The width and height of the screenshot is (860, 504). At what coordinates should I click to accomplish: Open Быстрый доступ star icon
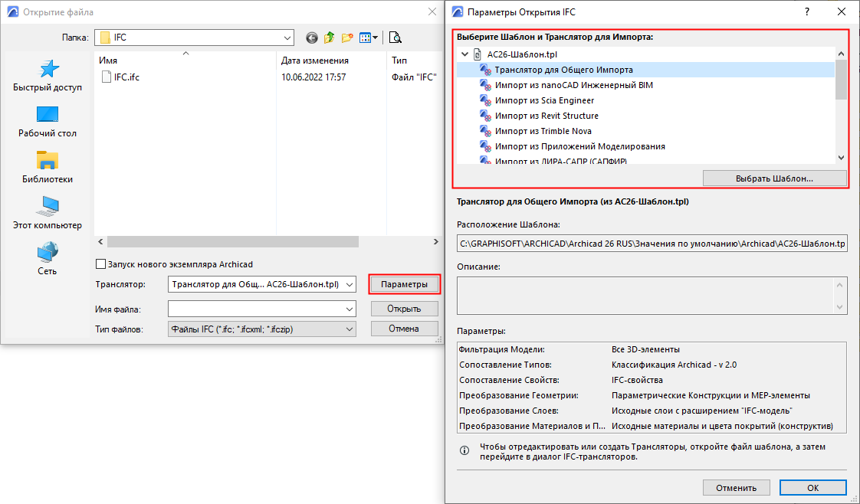48,69
